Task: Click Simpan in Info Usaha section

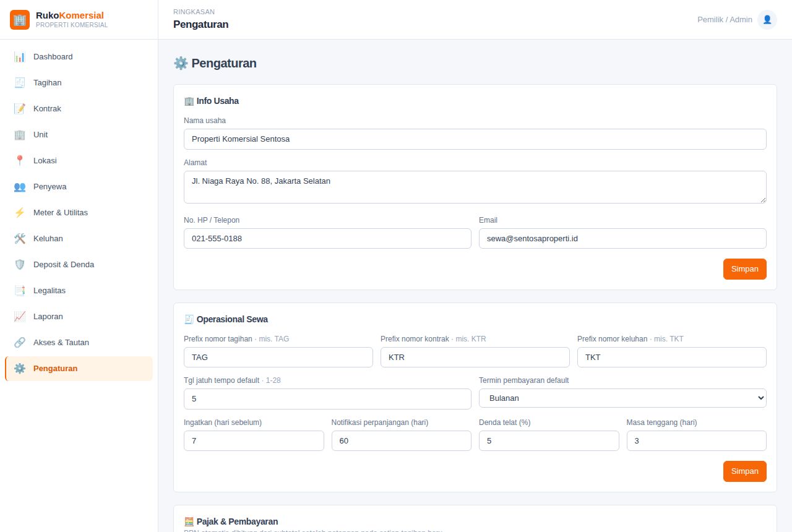Action: coord(745,269)
